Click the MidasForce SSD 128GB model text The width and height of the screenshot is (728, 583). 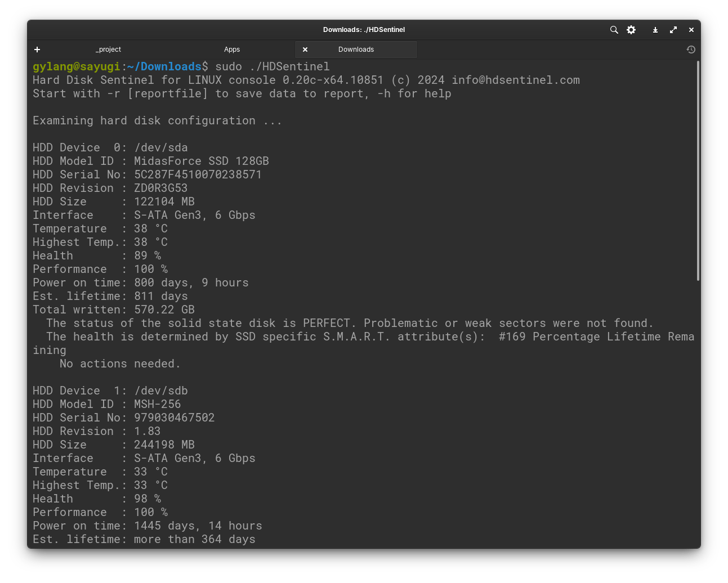click(x=201, y=161)
